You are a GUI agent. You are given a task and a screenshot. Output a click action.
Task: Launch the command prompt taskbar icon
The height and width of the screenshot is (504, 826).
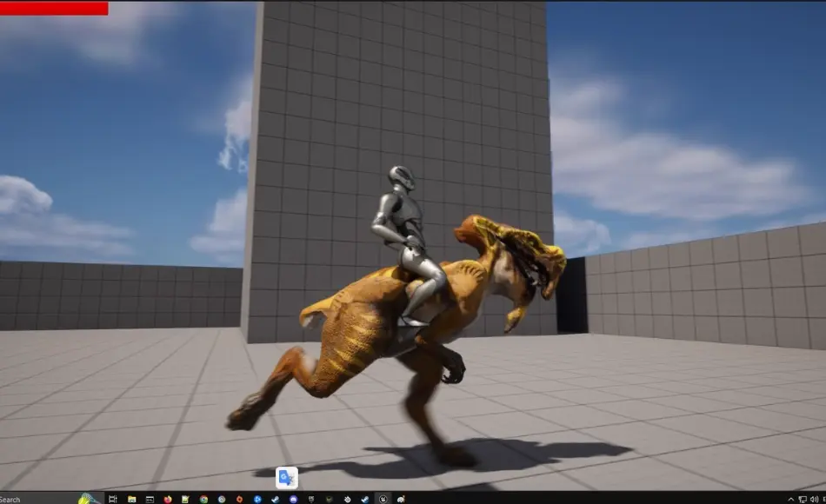150,500
